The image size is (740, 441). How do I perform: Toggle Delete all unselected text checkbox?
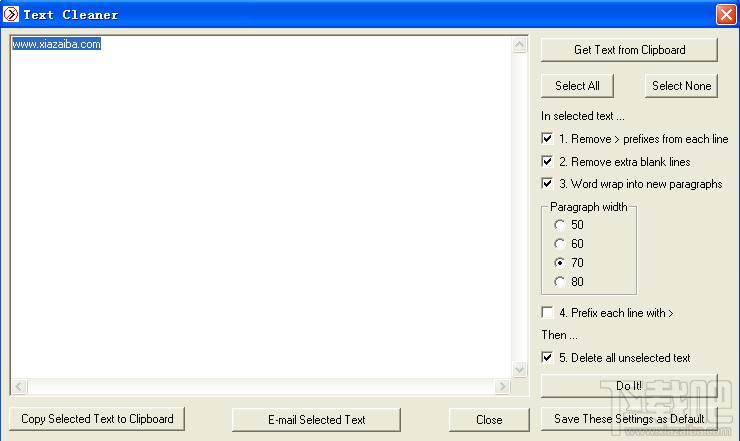[547, 357]
